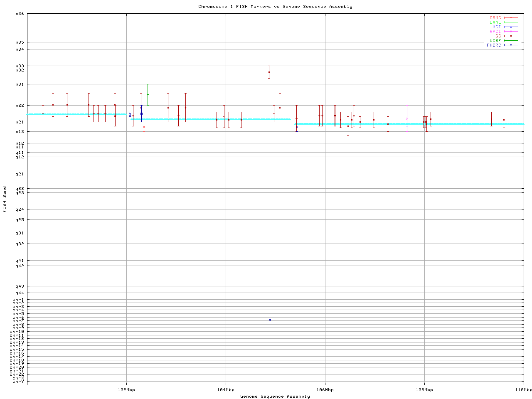The width and height of the screenshot is (532, 399).
Task: Click the UCSF legend marker symbol
Action: coord(511,41)
